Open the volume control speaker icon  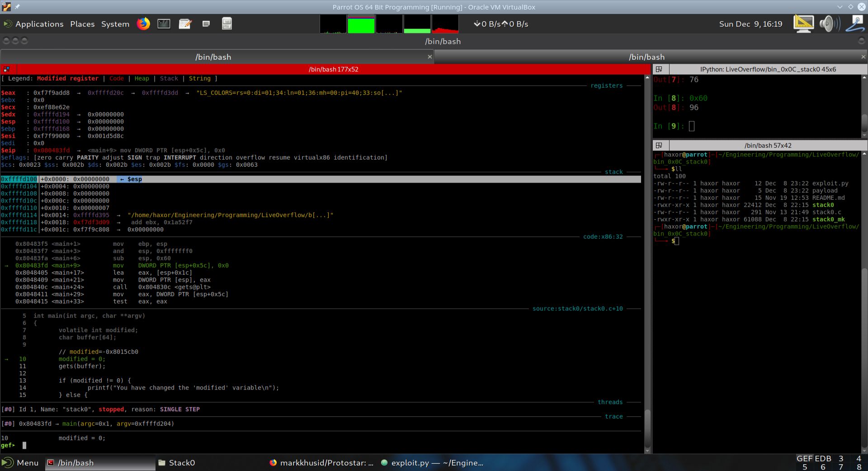[830, 24]
